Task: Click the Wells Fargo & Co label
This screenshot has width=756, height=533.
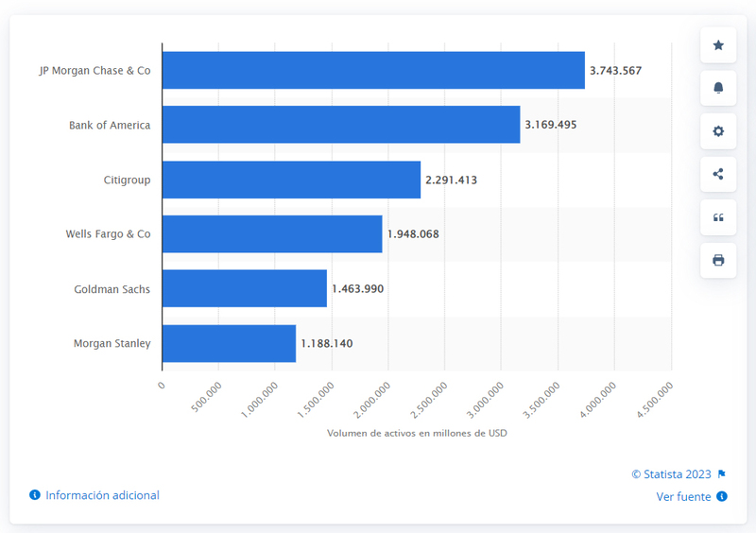Action: tap(108, 234)
